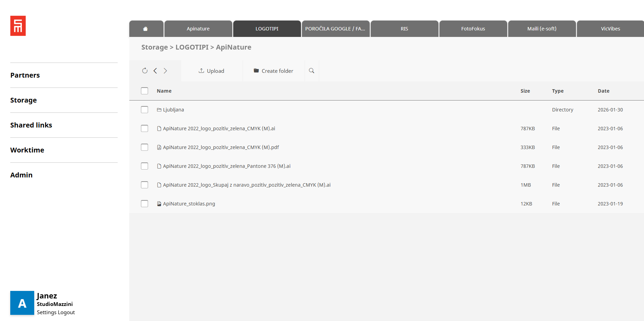Image resolution: width=644 pixels, height=321 pixels.
Task: Click the red StudioMazzini logo
Action: (18, 26)
